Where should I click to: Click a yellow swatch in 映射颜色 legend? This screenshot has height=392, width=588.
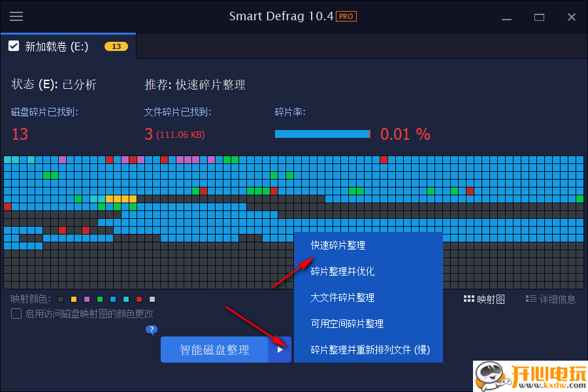[x=74, y=299]
